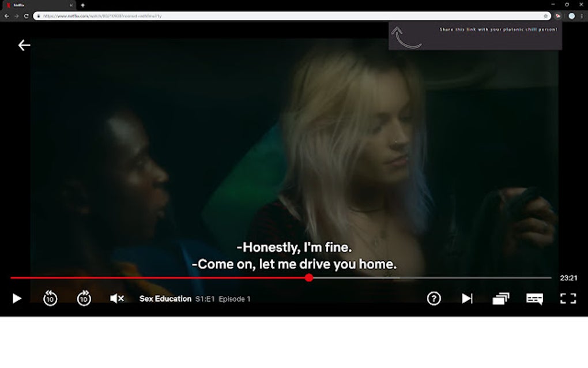Bookmark this page with the star
The height and width of the screenshot is (368, 588).
tap(545, 16)
